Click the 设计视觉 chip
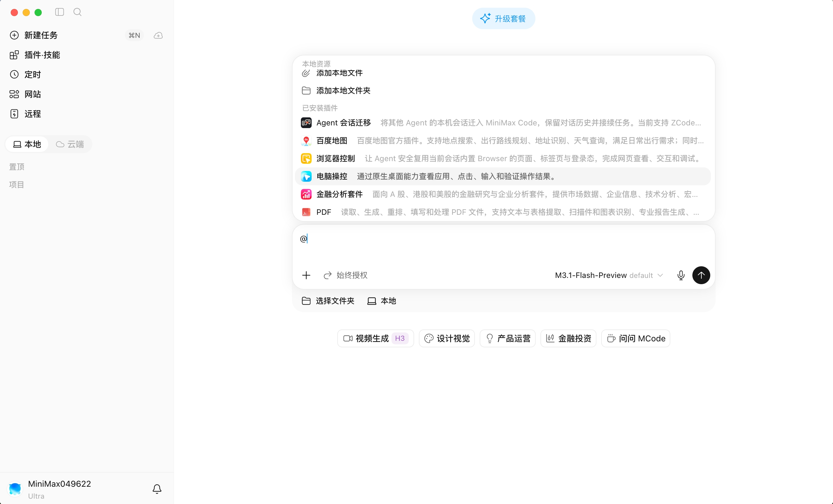Viewport: 833px width, 504px height. tap(447, 338)
